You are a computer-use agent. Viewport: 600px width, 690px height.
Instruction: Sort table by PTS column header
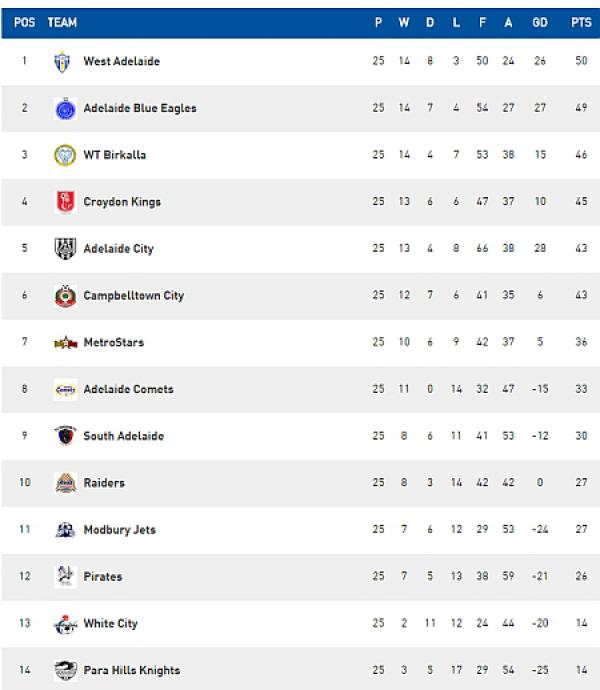click(x=580, y=22)
